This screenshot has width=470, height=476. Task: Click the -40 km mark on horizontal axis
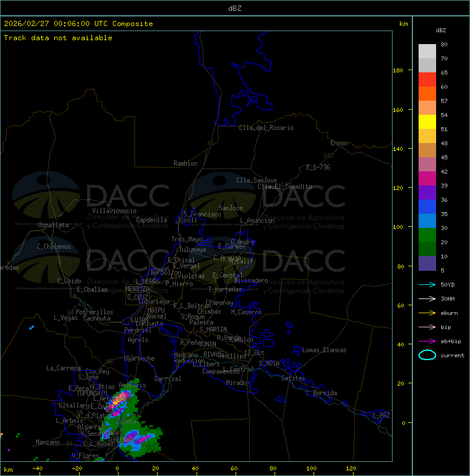37,469
